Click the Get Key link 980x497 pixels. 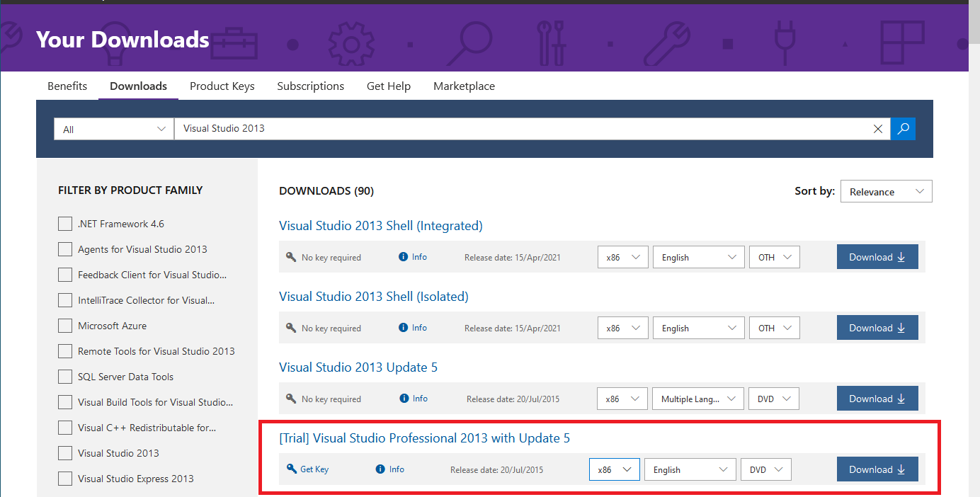314,469
